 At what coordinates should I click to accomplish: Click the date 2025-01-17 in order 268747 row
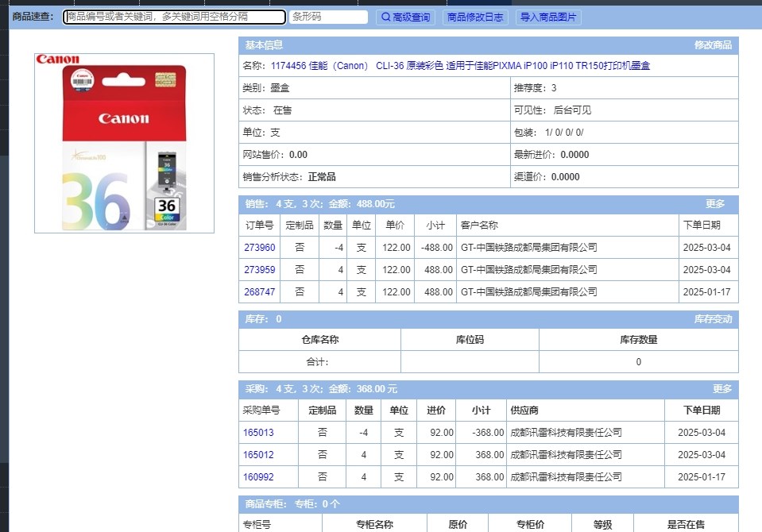point(706,292)
